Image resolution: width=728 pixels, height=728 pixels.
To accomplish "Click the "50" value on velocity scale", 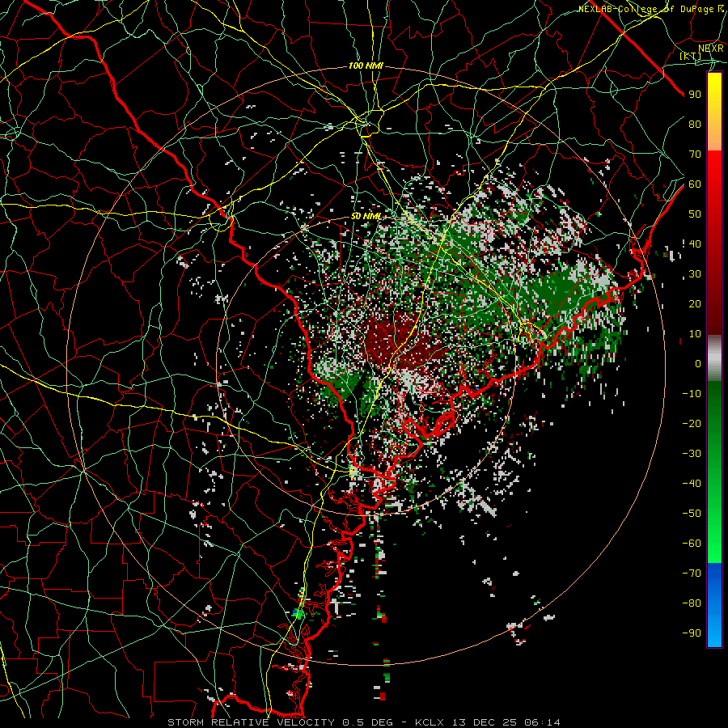I will tap(695, 214).
